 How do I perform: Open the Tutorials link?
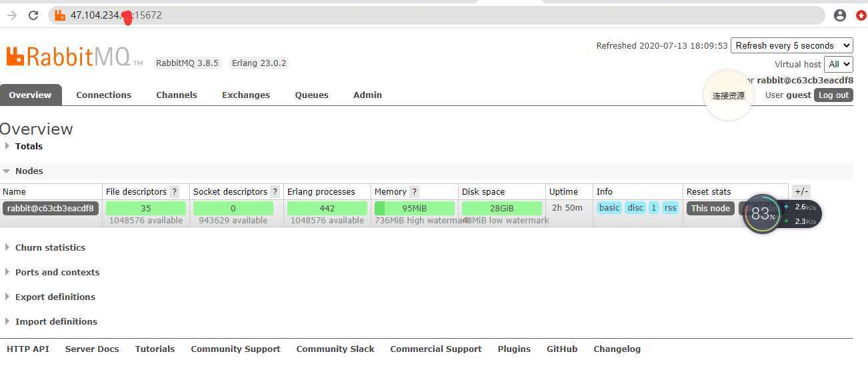tap(155, 349)
